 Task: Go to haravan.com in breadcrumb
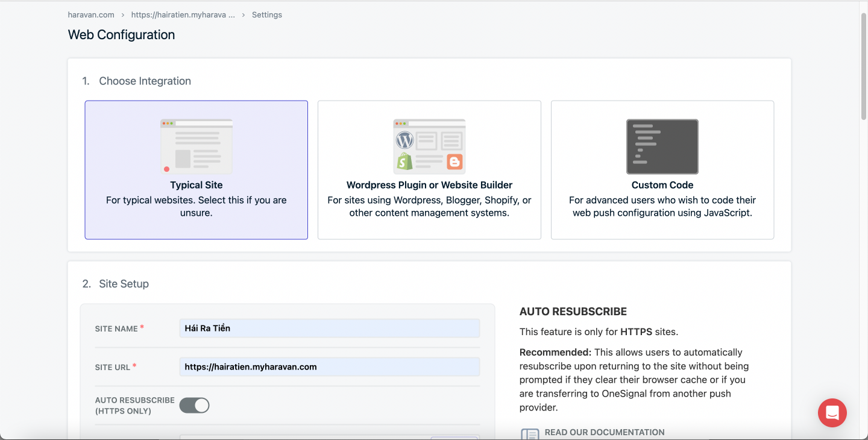[91, 14]
